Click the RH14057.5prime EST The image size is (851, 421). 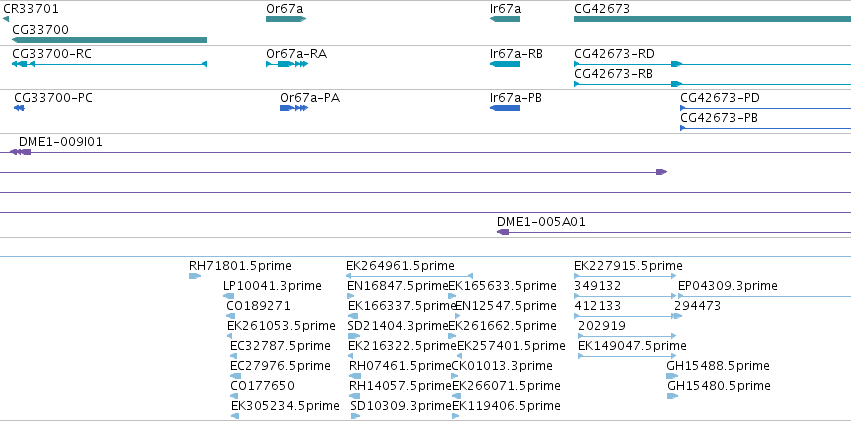355,396
